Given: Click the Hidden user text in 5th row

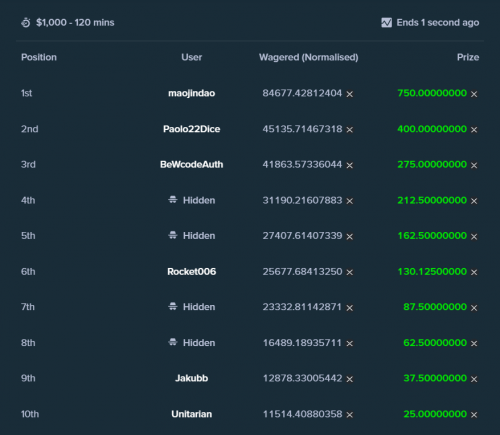Looking at the screenshot, I should click(x=199, y=236).
